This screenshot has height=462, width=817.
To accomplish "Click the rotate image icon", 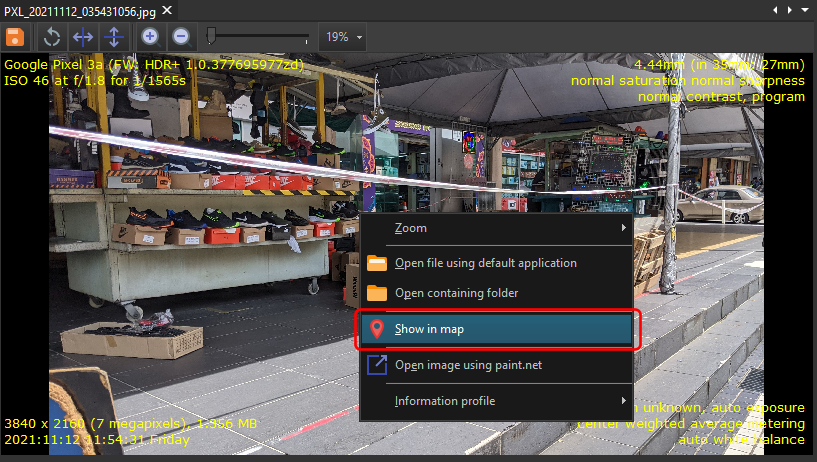I will [52, 37].
